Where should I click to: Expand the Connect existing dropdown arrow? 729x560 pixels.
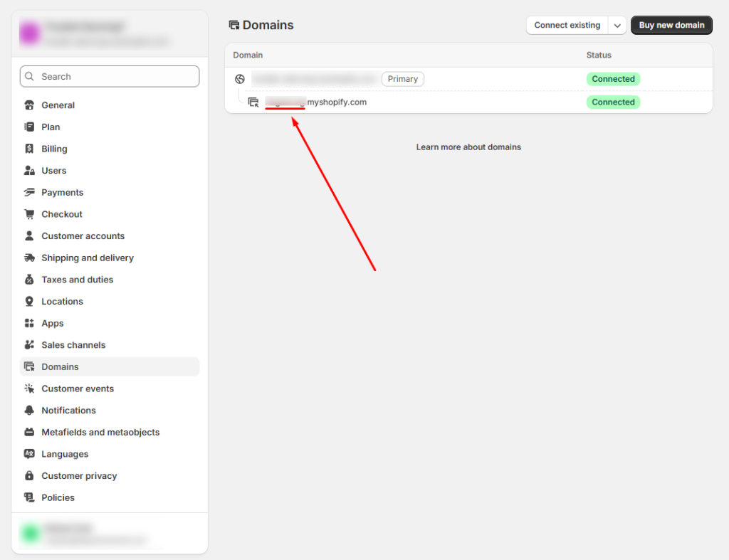click(x=617, y=26)
